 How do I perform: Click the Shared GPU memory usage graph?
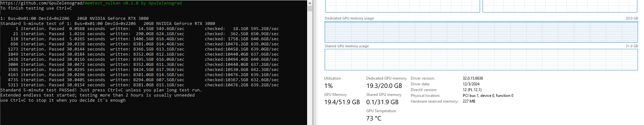[481, 59]
